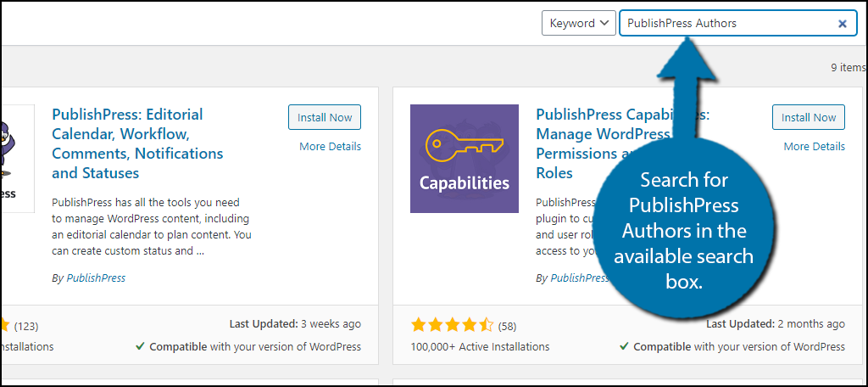
Task: Click the purple Capabilities key plugin icon
Action: click(x=464, y=159)
